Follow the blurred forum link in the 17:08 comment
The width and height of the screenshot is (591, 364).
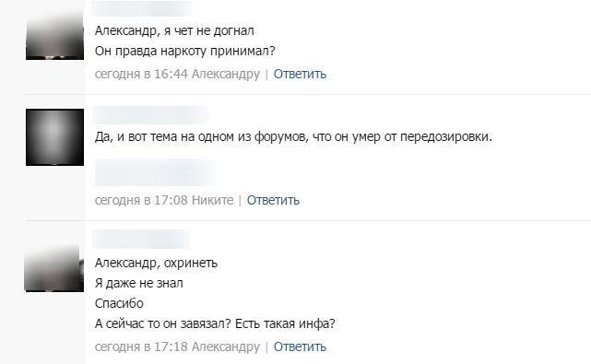click(x=156, y=172)
